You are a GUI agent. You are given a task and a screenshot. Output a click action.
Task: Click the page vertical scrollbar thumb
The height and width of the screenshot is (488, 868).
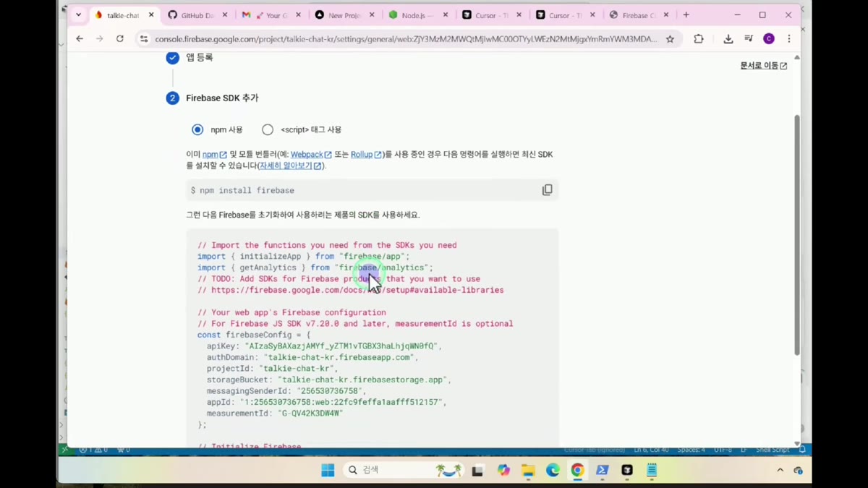[x=797, y=235]
